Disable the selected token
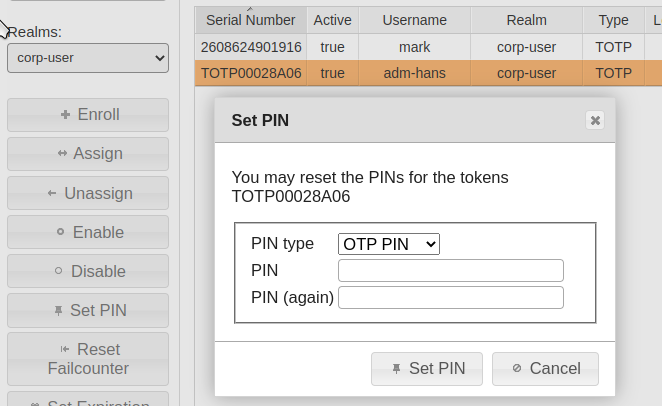 tap(88, 271)
